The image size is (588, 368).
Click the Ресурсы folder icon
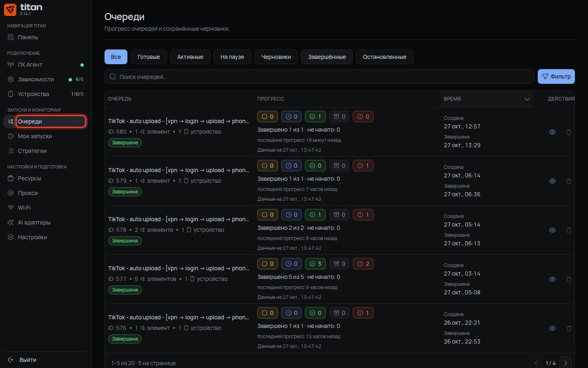tap(11, 178)
